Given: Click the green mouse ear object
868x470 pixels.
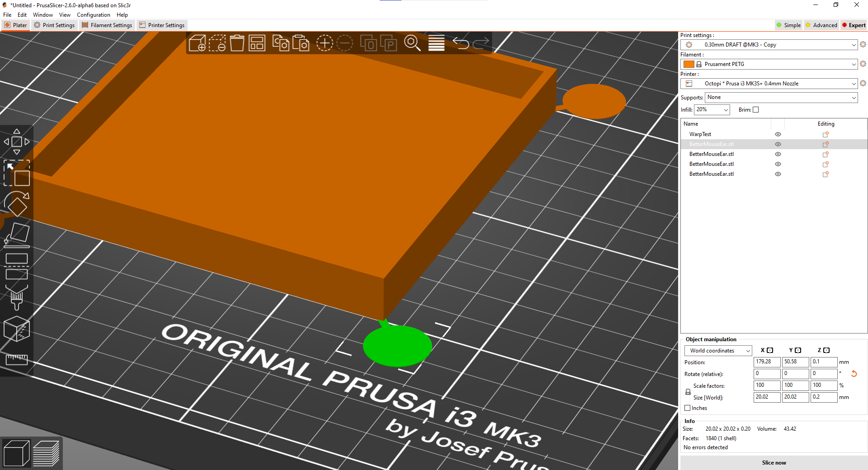Looking at the screenshot, I should coord(397,346).
